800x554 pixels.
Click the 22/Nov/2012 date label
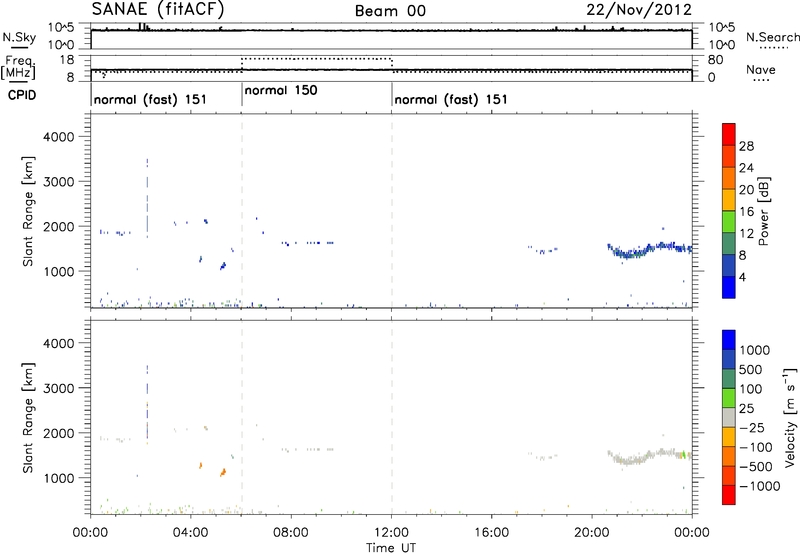tap(639, 9)
